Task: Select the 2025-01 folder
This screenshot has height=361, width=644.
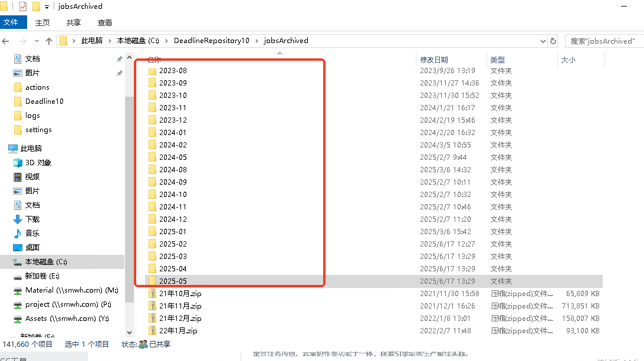Action: click(x=173, y=232)
